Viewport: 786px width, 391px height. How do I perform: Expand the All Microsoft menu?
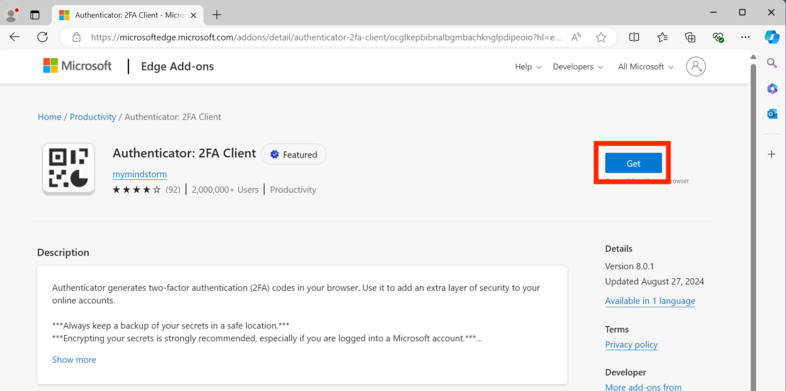pos(646,67)
